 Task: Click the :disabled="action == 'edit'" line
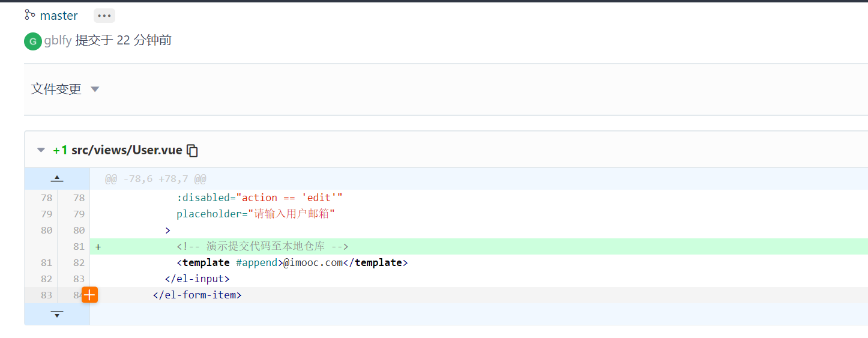pyautogui.click(x=259, y=198)
